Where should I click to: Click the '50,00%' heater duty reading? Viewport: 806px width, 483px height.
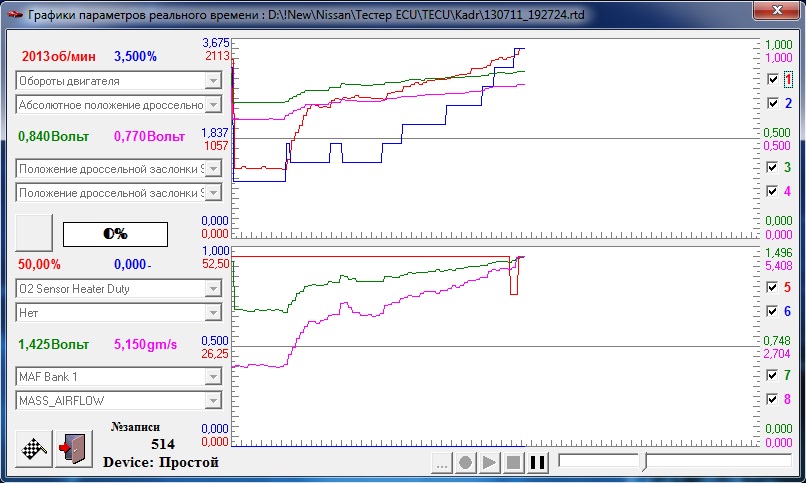coord(39,265)
